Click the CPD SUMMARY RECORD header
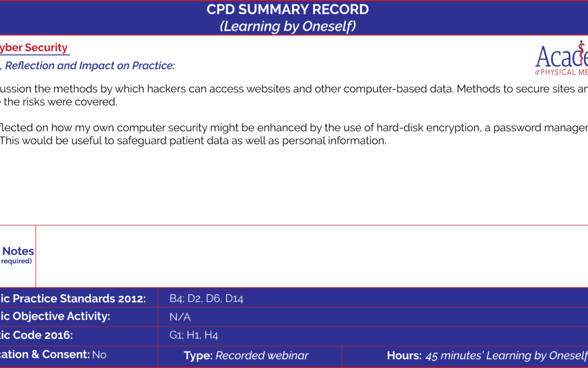Image resolution: width=588 pixels, height=368 pixels. click(x=287, y=9)
